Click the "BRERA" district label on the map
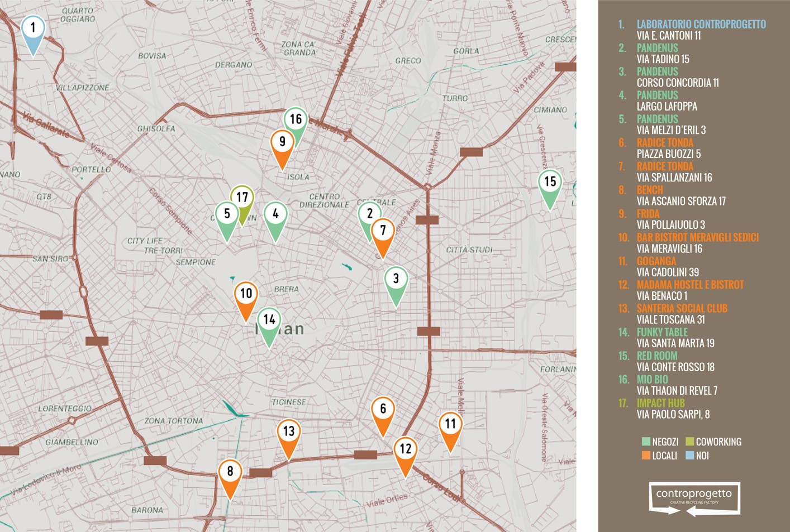 (286, 289)
